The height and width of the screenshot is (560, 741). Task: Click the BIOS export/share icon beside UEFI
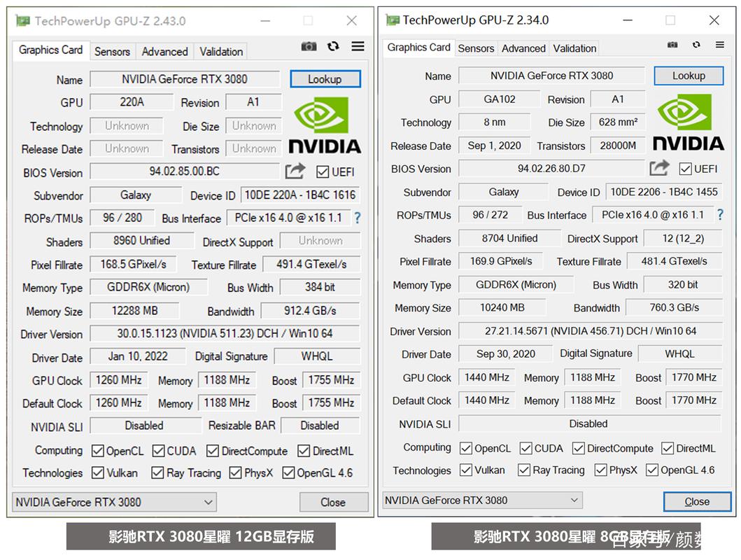(295, 169)
